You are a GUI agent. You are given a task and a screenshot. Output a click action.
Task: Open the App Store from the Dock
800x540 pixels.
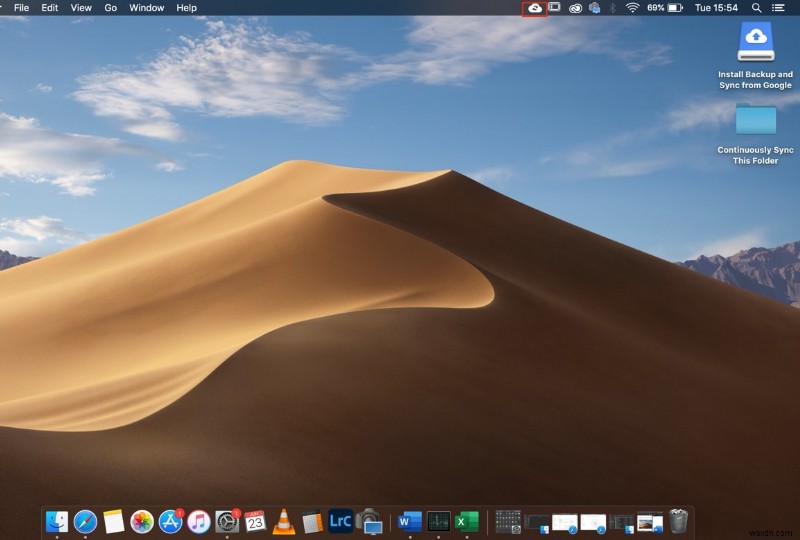point(171,522)
